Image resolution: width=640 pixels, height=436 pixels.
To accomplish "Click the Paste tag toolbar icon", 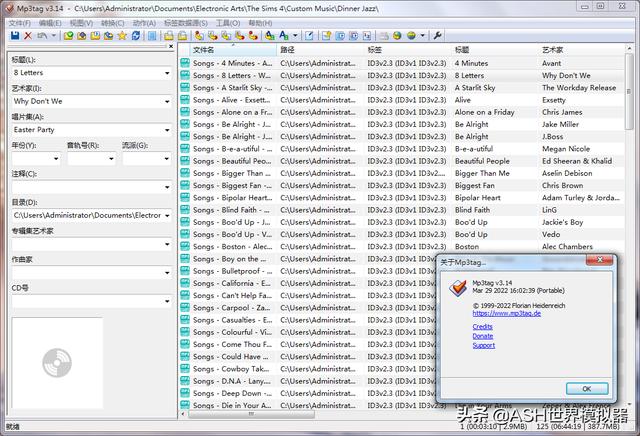I will click(182, 36).
